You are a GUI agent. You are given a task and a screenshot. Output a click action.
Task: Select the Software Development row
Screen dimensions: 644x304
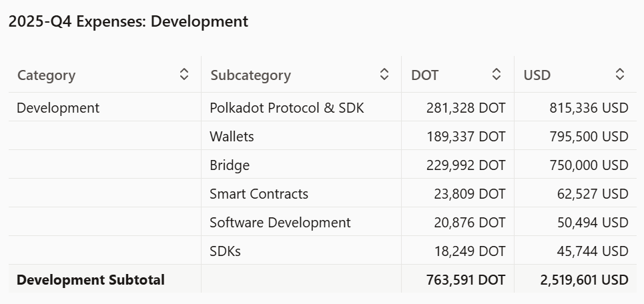click(280, 223)
